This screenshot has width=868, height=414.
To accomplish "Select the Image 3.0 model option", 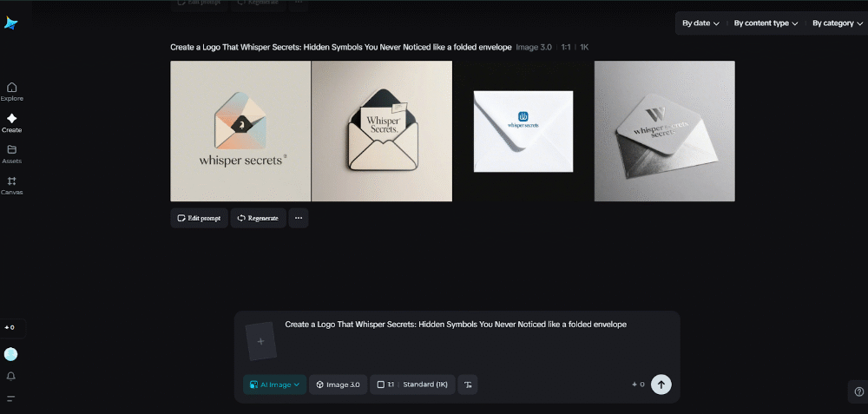I will [x=338, y=384].
